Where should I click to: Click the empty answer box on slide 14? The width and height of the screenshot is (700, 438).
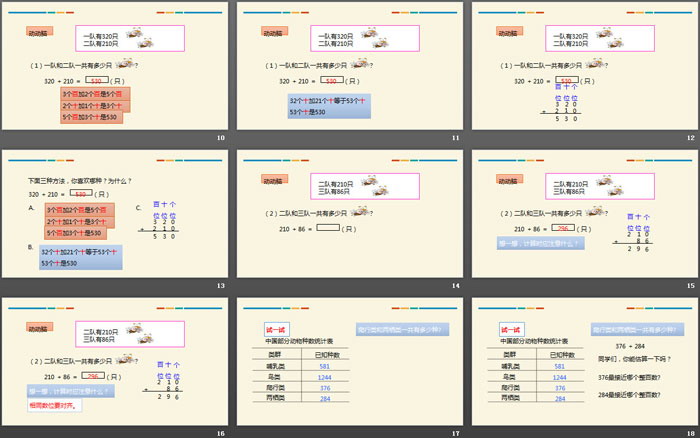[x=328, y=228]
